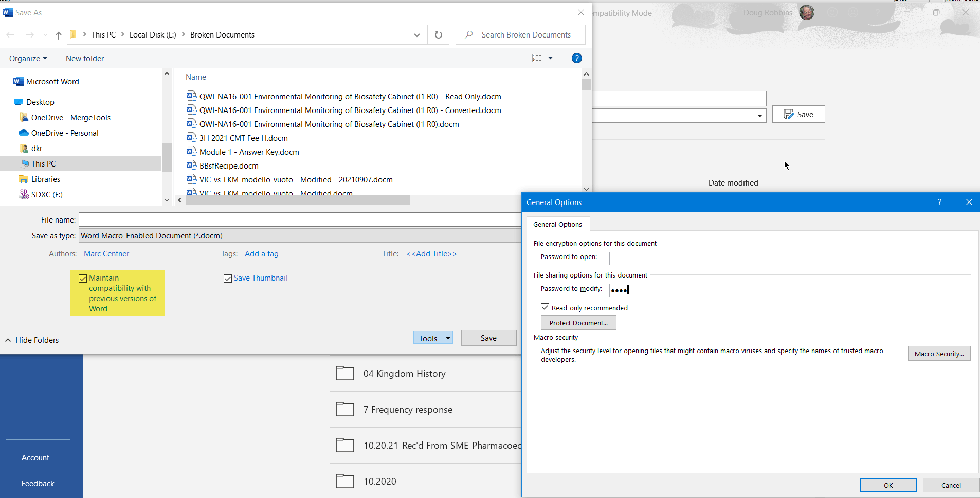
Task: Cancel the General Options dialog
Action: (x=951, y=485)
